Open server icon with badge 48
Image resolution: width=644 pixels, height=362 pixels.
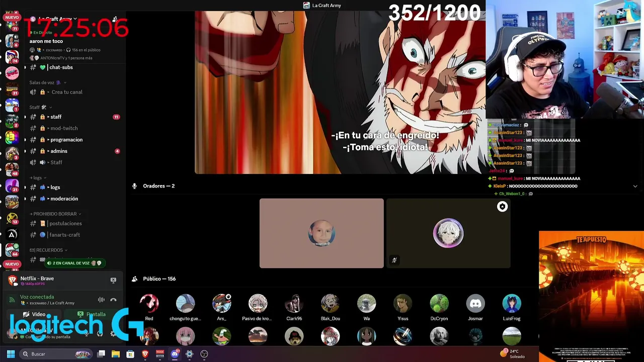12,169
